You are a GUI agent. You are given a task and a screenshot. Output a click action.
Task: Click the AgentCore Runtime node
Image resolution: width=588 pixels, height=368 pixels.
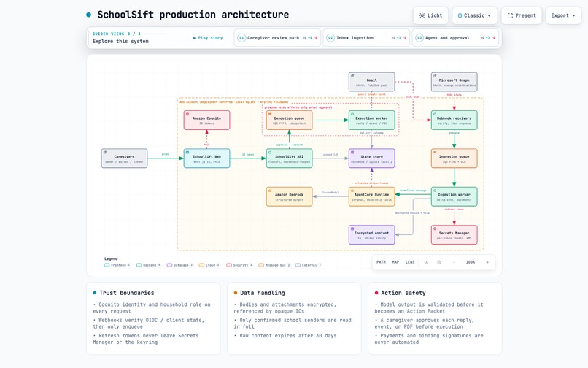(x=371, y=196)
